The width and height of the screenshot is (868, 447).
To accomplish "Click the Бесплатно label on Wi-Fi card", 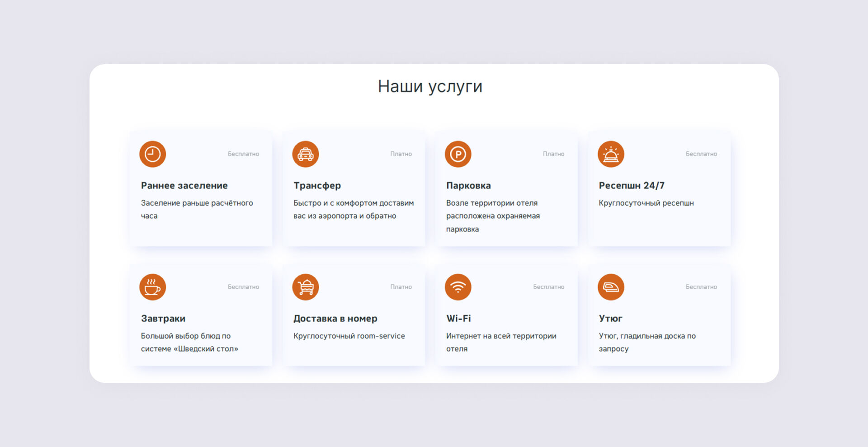I will point(548,287).
